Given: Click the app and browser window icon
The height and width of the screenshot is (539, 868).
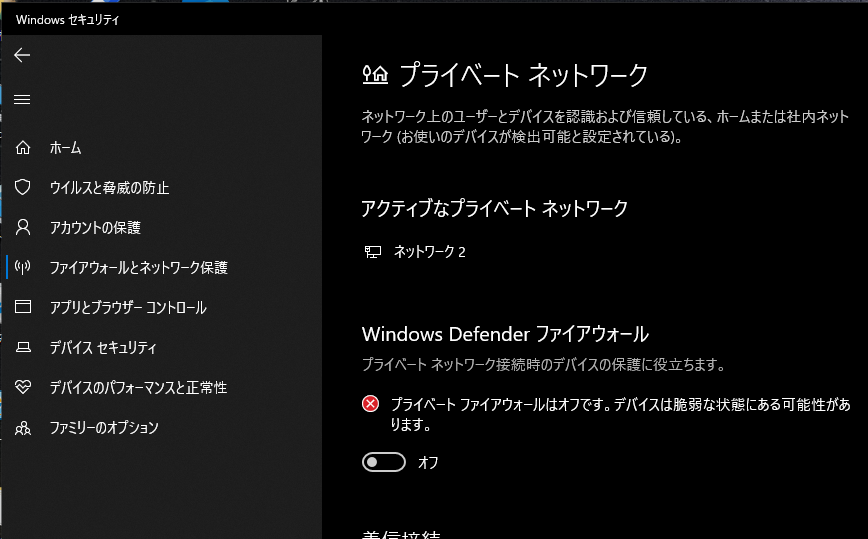Looking at the screenshot, I should pos(23,307).
